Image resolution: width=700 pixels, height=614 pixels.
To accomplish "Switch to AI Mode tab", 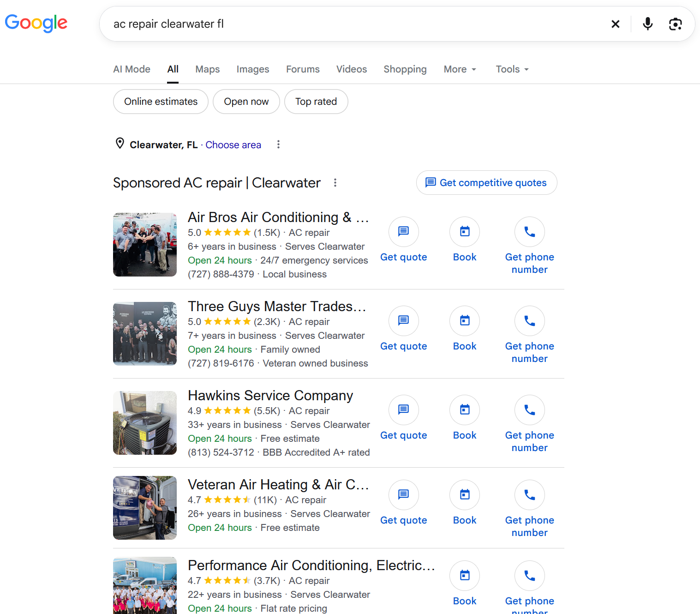I will point(132,69).
